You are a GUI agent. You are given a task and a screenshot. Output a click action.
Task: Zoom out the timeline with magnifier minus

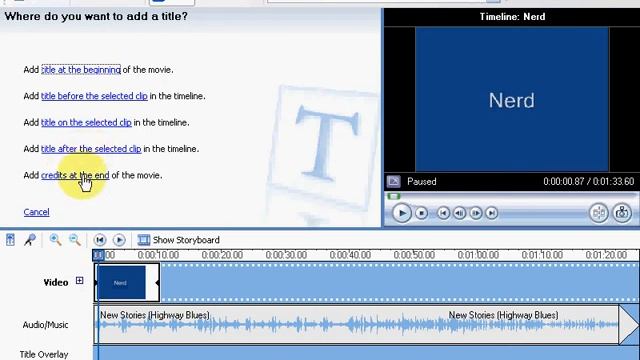75,240
